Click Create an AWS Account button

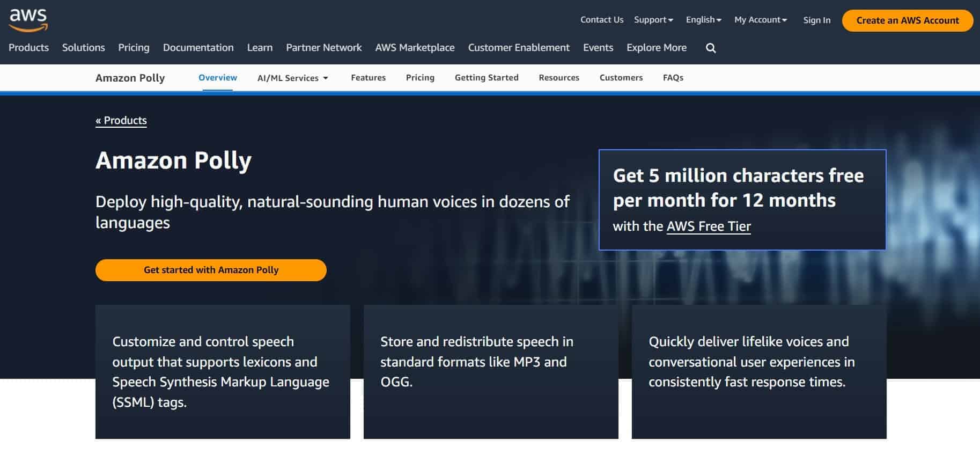coord(908,20)
